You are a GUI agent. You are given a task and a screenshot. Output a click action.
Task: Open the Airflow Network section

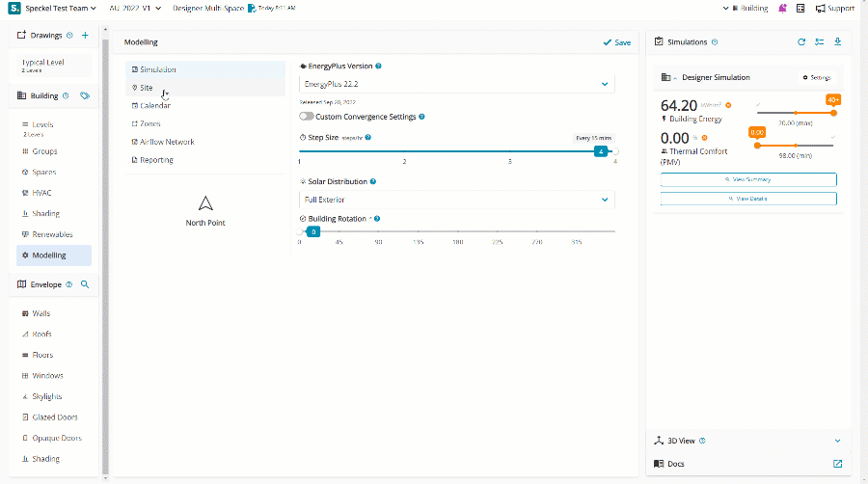166,142
